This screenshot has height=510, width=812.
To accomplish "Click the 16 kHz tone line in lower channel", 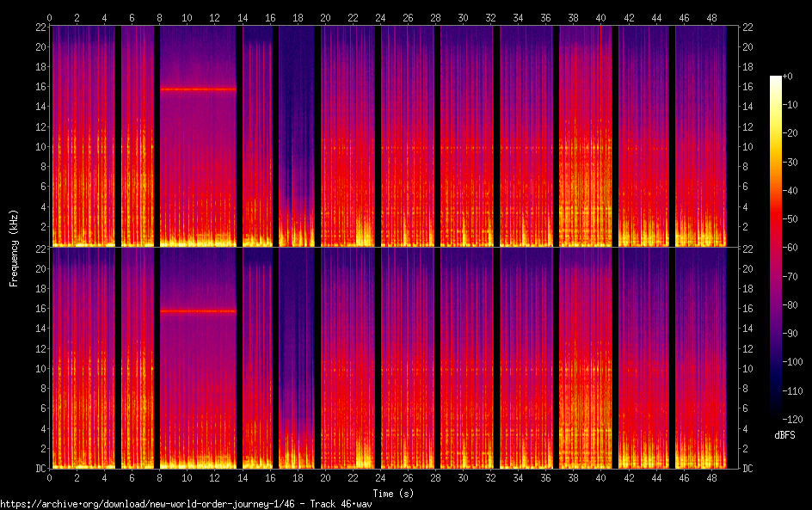I will 198,310.
